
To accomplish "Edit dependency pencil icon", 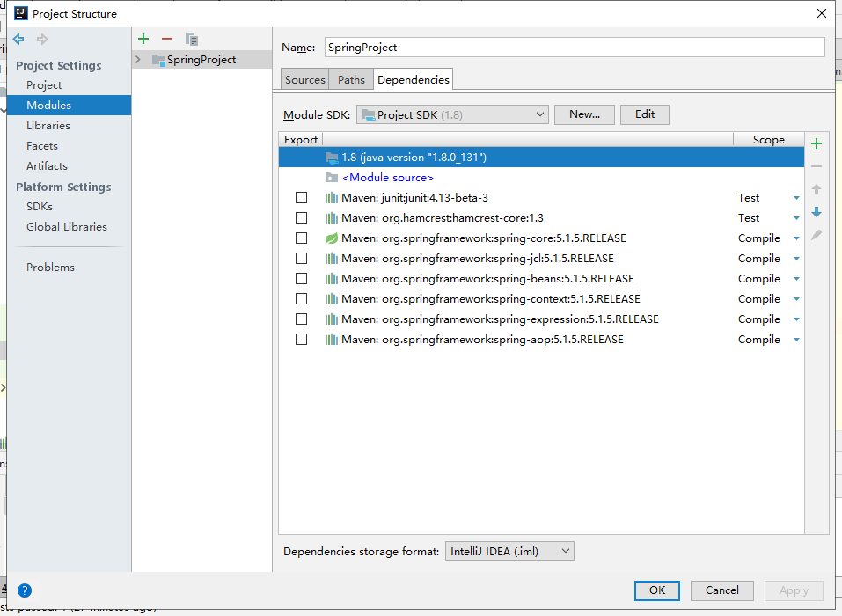I will pyautogui.click(x=816, y=235).
